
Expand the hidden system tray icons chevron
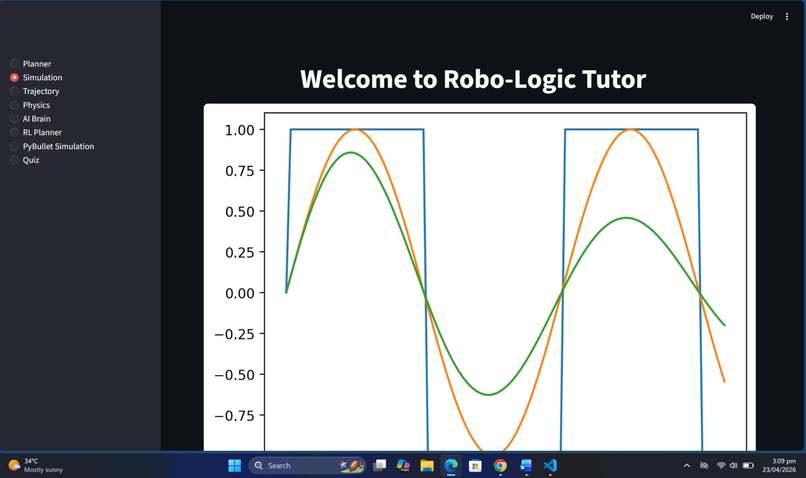click(x=686, y=466)
